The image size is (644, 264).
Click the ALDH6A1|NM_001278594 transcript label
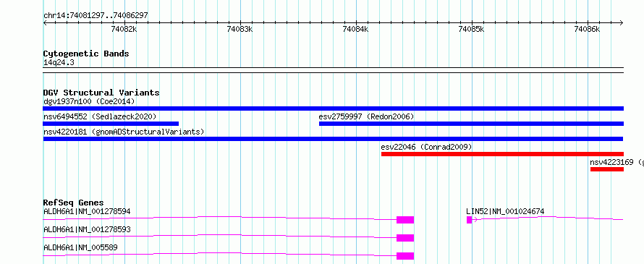click(x=87, y=211)
